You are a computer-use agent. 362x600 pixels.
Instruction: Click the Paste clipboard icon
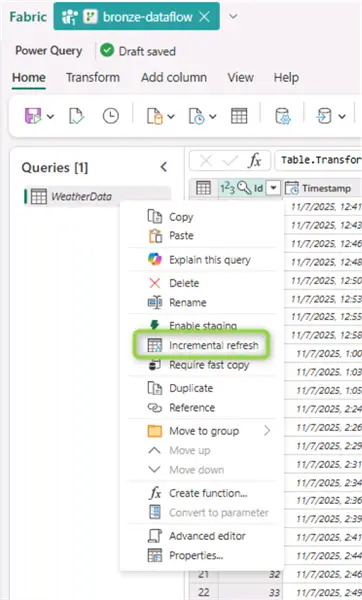coord(155,235)
